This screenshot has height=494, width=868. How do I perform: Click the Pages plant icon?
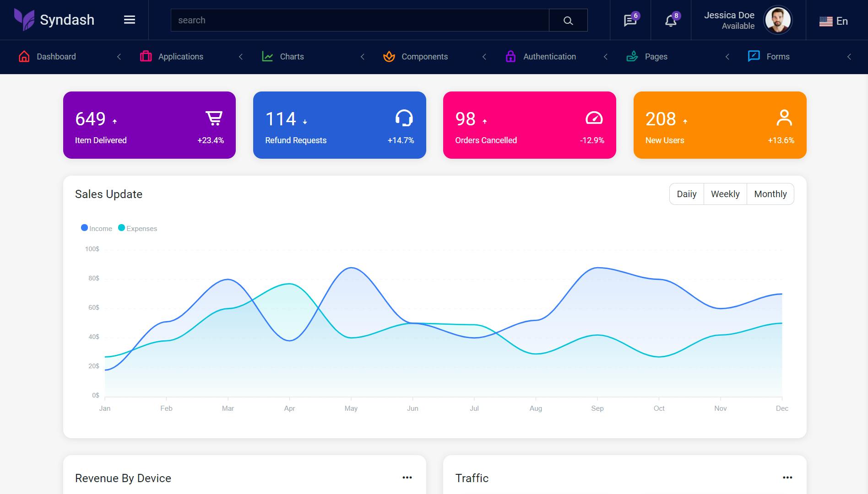point(632,56)
